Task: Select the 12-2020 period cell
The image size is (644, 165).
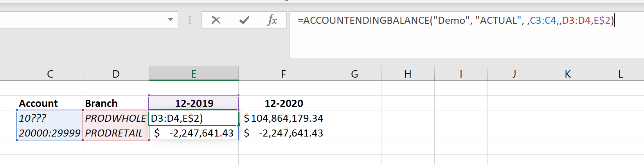Action: (283, 103)
